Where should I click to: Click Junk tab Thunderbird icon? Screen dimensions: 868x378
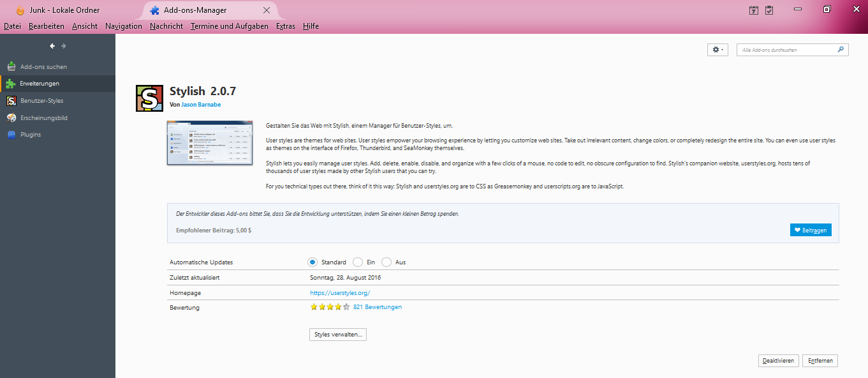click(x=21, y=10)
